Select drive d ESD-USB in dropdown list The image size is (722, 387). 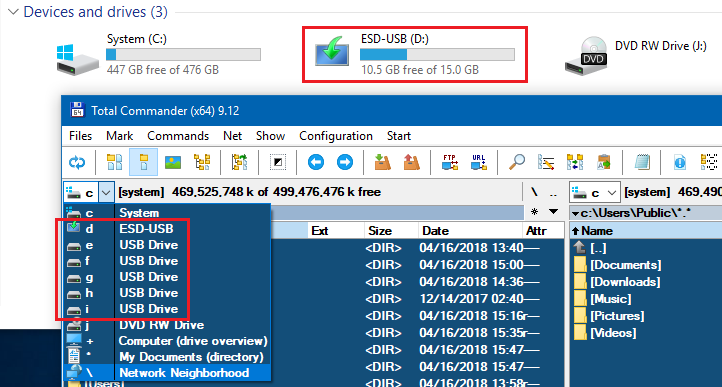167,229
